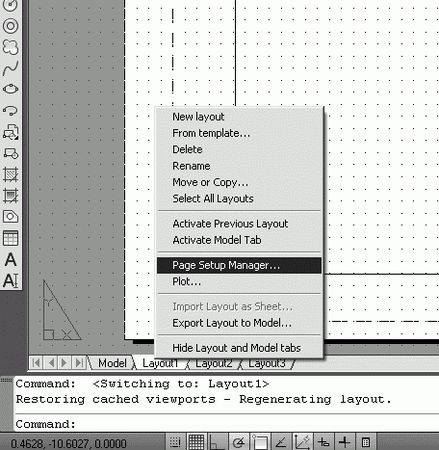439x450 pixels.
Task: Click 'Restoring cached viewports' command history line
Action: point(204,399)
